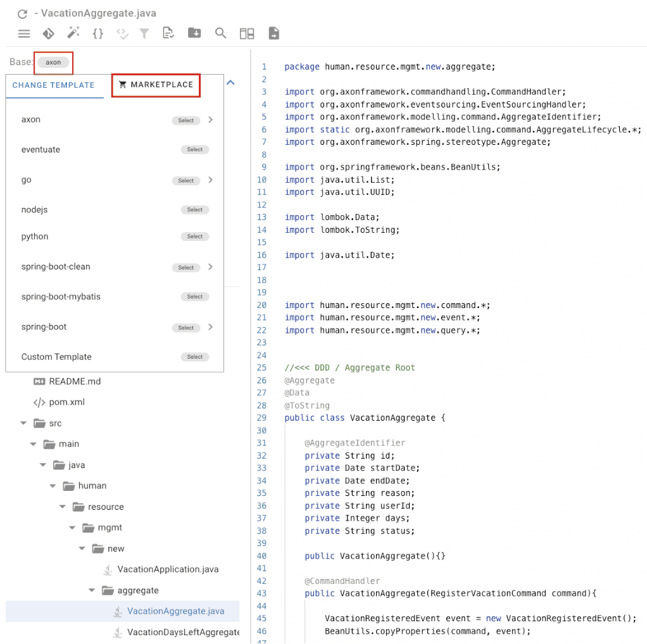
Task: Expand the axon template submenu arrow
Action: [210, 120]
